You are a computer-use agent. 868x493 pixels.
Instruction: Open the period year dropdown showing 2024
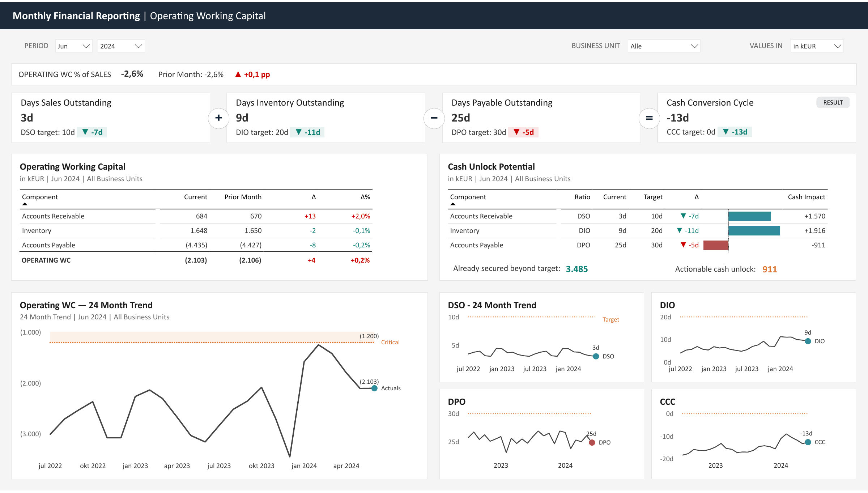tap(121, 46)
